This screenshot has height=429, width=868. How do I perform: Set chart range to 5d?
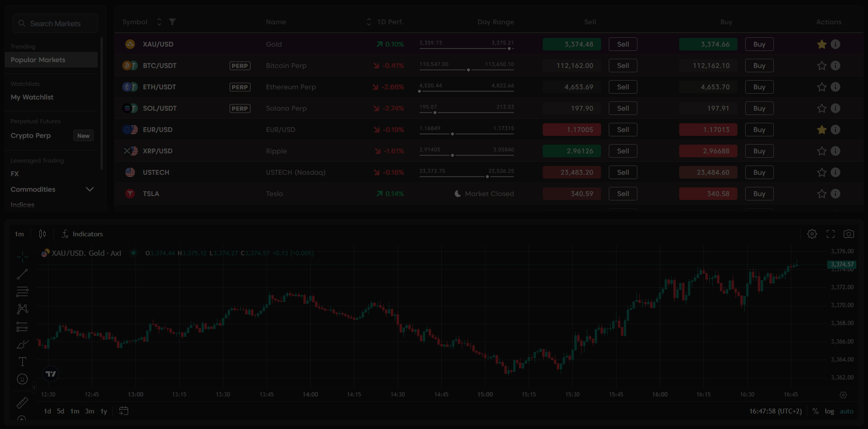point(61,411)
